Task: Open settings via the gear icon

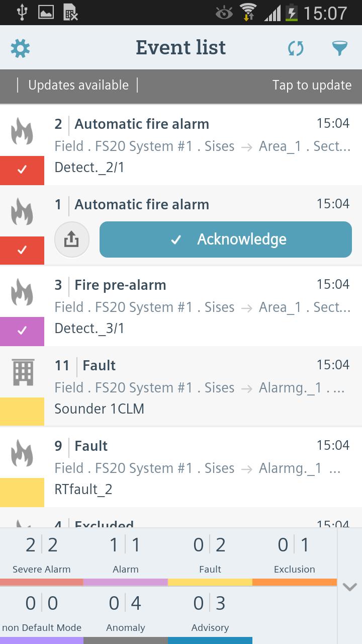Action: point(20,48)
